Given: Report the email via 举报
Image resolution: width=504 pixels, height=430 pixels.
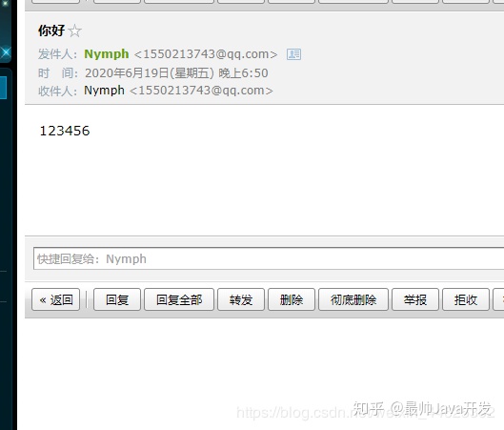Looking at the screenshot, I should coord(415,299).
